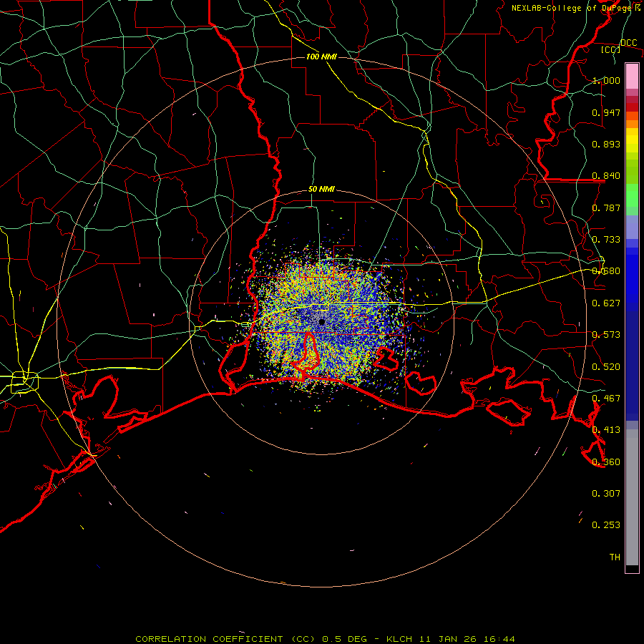Select the 0.573 scale value
The height and width of the screenshot is (644, 644).
point(606,335)
